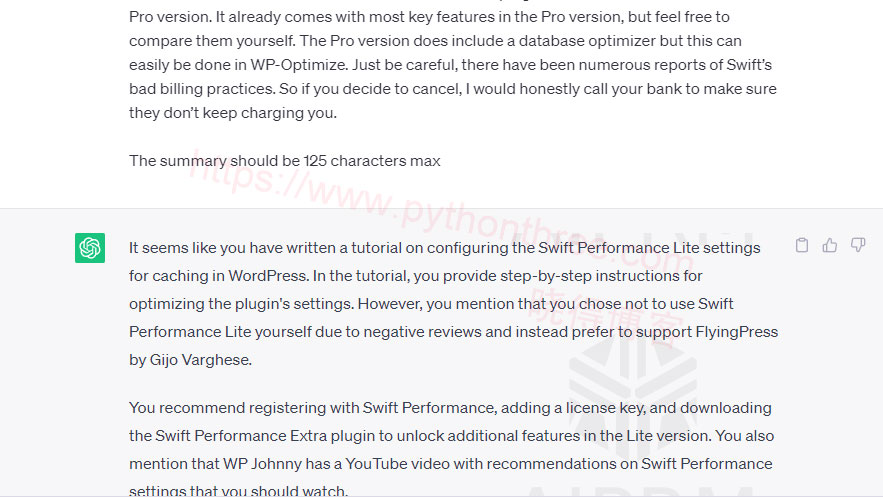Click the green ChatGPT logo avatar

pos(90,248)
